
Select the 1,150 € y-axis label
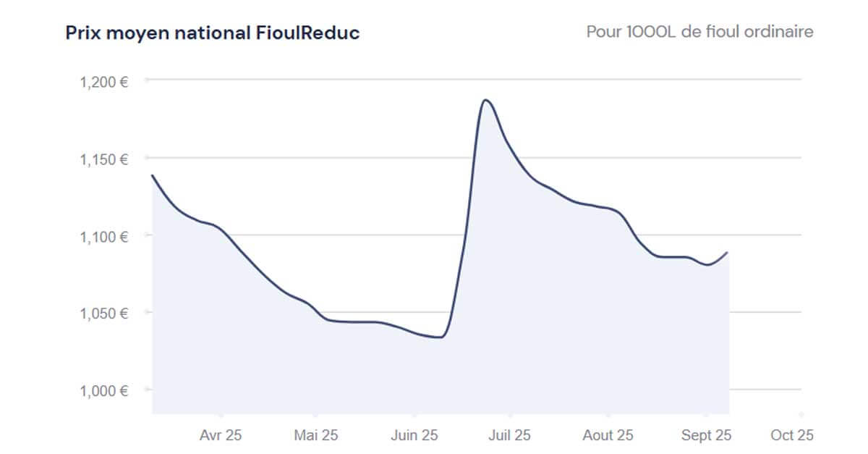[x=103, y=159]
